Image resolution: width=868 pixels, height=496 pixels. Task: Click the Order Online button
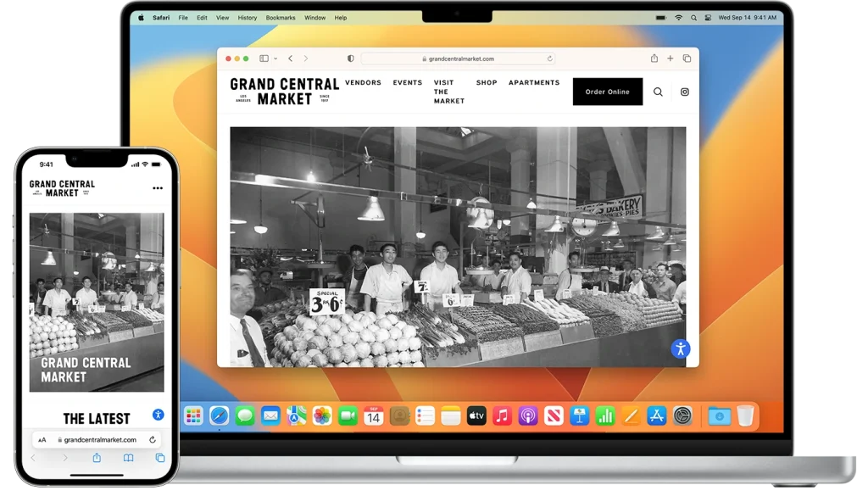(x=607, y=92)
